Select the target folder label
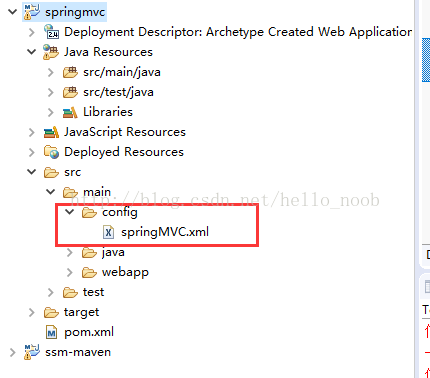The height and width of the screenshot is (378, 430). pos(82,313)
